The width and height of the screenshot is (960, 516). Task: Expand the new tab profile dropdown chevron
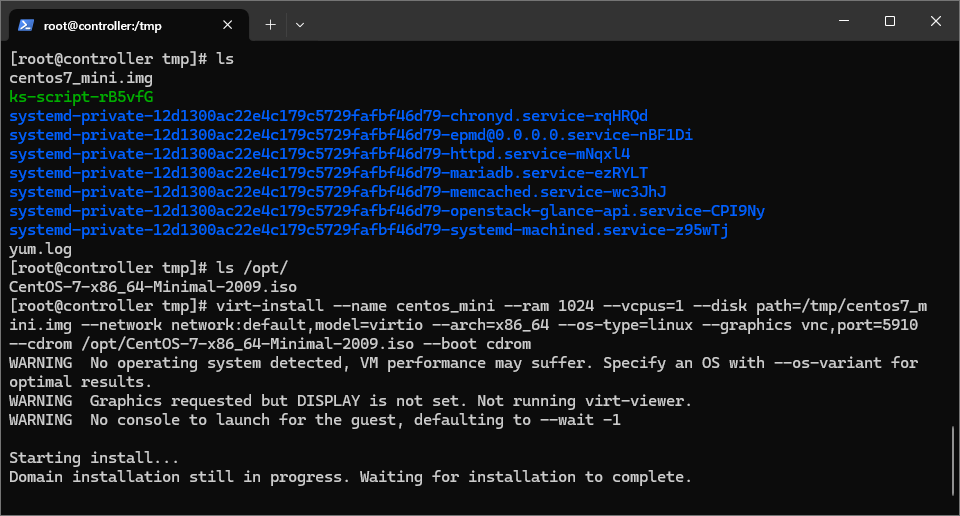[299, 25]
